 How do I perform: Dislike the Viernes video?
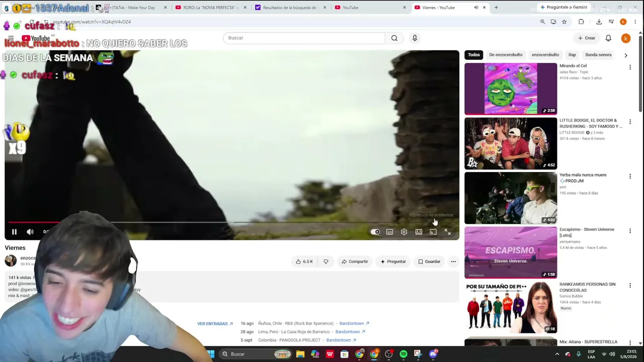[326, 261]
